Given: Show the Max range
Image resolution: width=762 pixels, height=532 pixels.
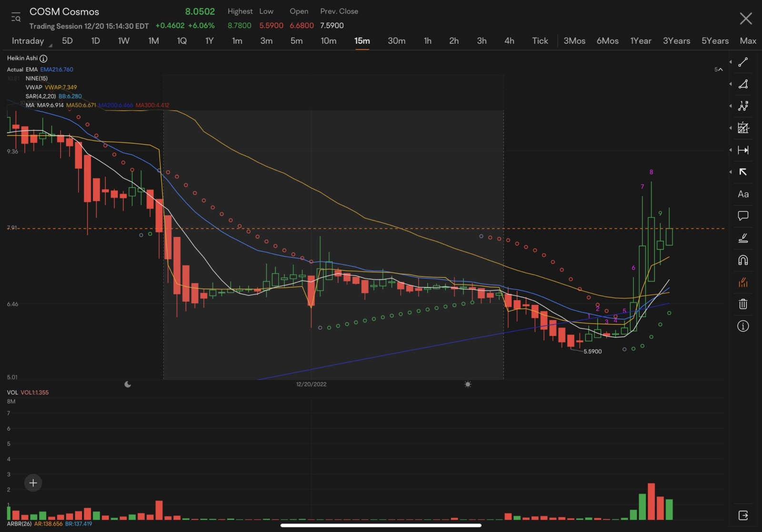Looking at the screenshot, I should 748,41.
